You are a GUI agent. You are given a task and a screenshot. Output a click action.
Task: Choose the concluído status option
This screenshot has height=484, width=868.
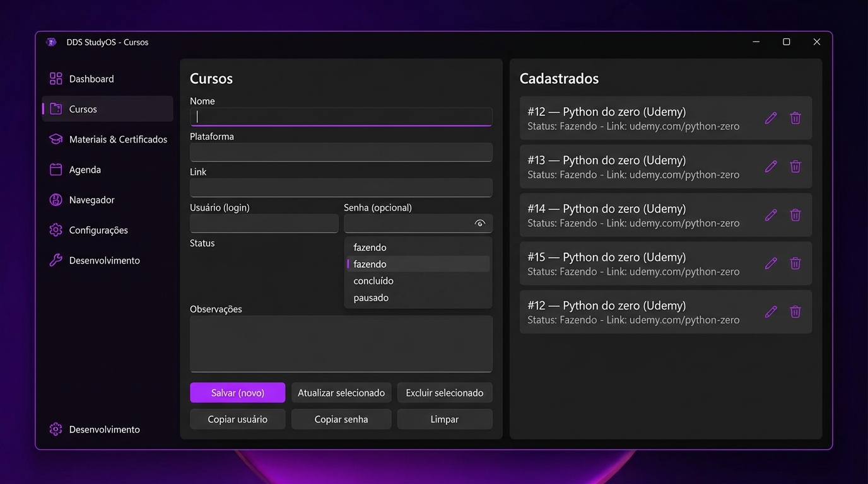click(x=373, y=281)
